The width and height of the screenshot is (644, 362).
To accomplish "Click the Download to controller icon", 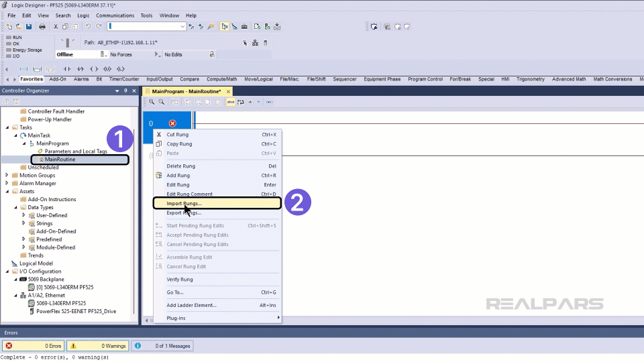I will coord(277,27).
